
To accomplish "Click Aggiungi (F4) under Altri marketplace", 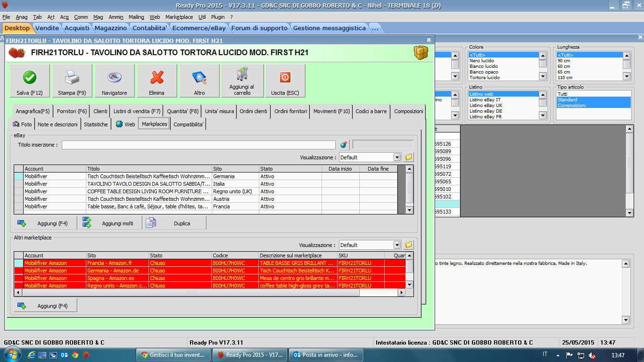I will [45, 306].
